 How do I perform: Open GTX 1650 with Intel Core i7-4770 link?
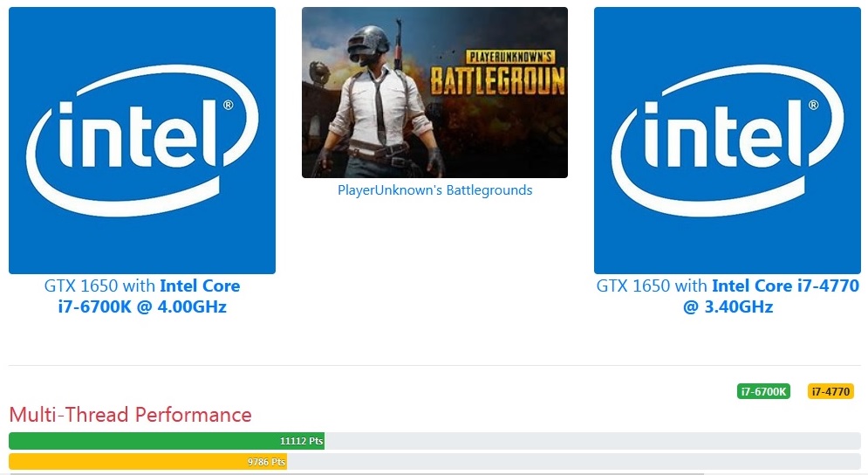click(x=728, y=296)
